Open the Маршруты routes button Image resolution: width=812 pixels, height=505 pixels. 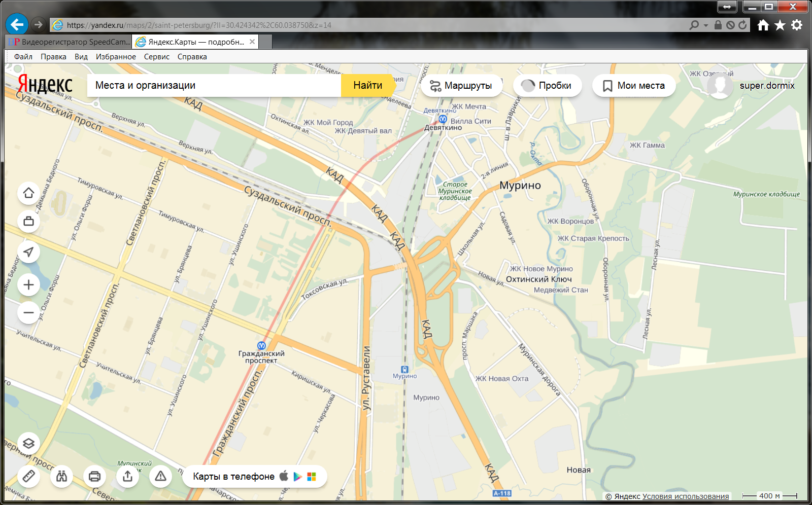point(461,86)
